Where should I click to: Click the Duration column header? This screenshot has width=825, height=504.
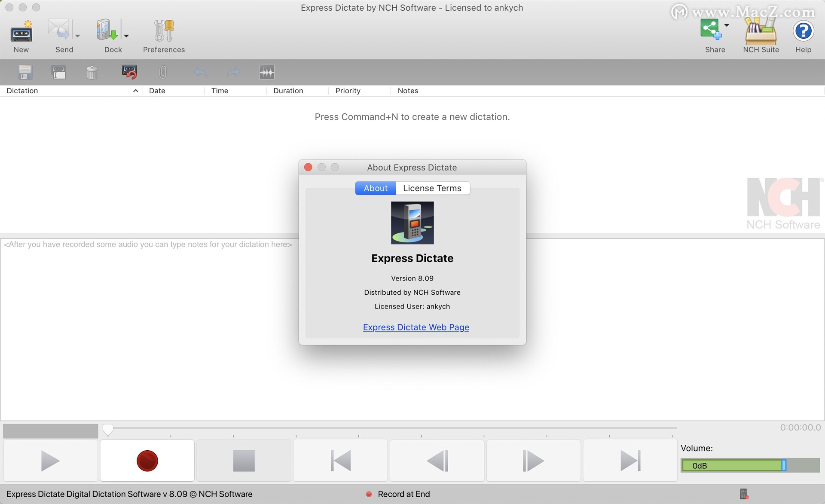(297, 91)
